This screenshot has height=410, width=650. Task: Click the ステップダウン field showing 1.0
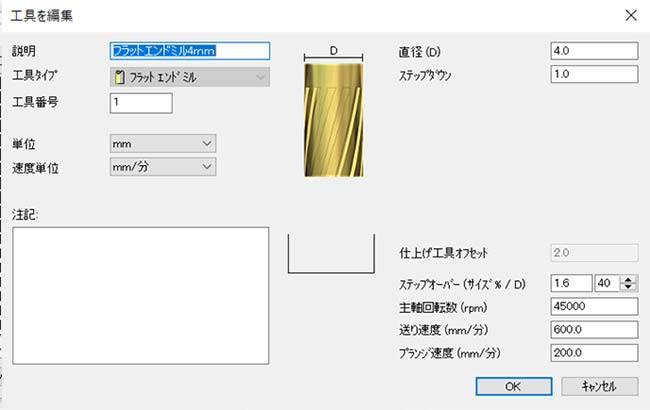tap(594, 74)
